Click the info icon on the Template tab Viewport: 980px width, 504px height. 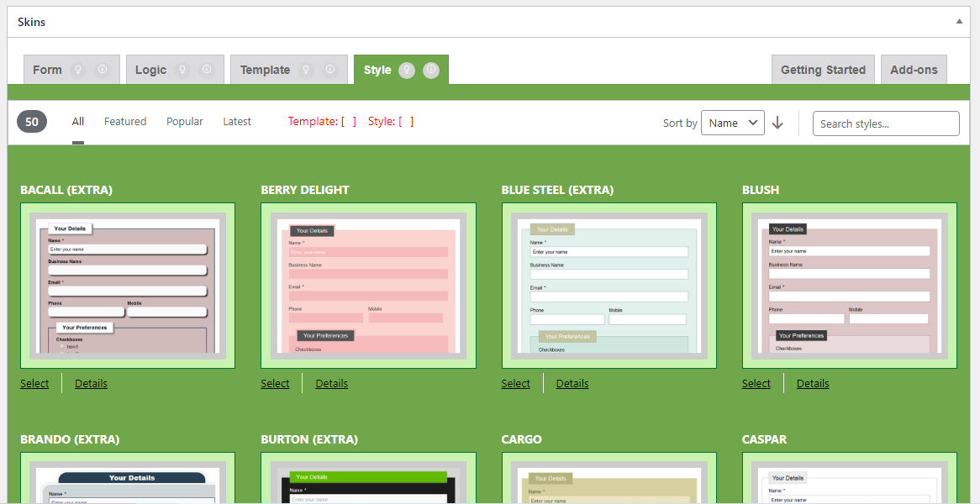330,70
